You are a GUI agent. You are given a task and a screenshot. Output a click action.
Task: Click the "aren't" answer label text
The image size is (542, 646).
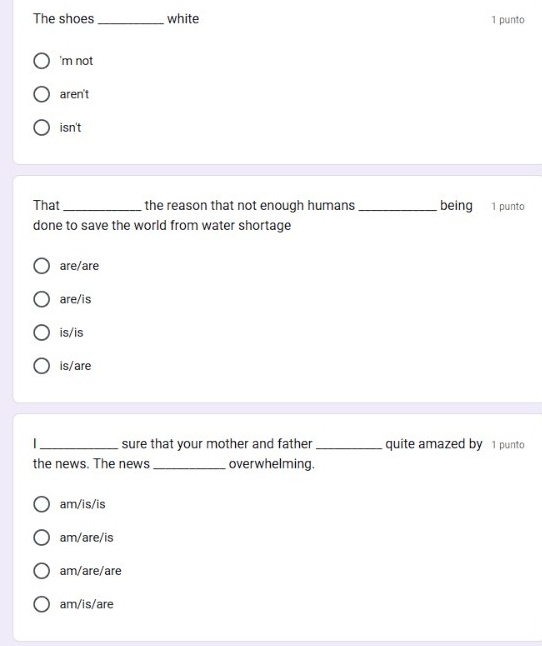point(74,94)
